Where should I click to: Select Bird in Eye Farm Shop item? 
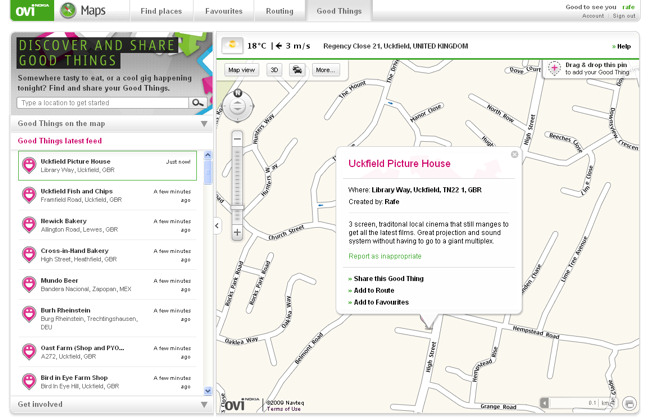coord(107,381)
